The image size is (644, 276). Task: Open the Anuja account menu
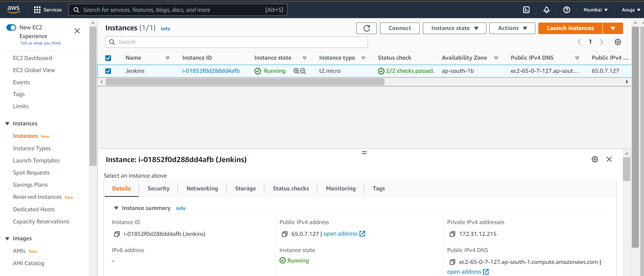[631, 10]
